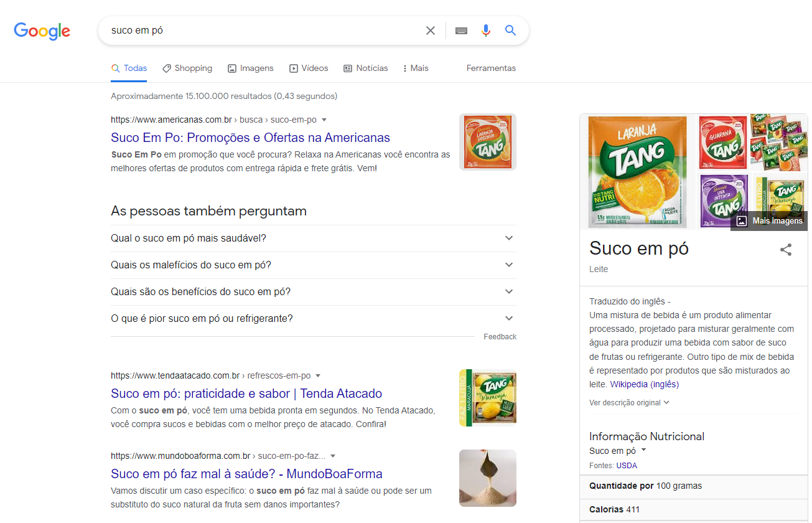Open Ferramentas search tools

pos(491,68)
